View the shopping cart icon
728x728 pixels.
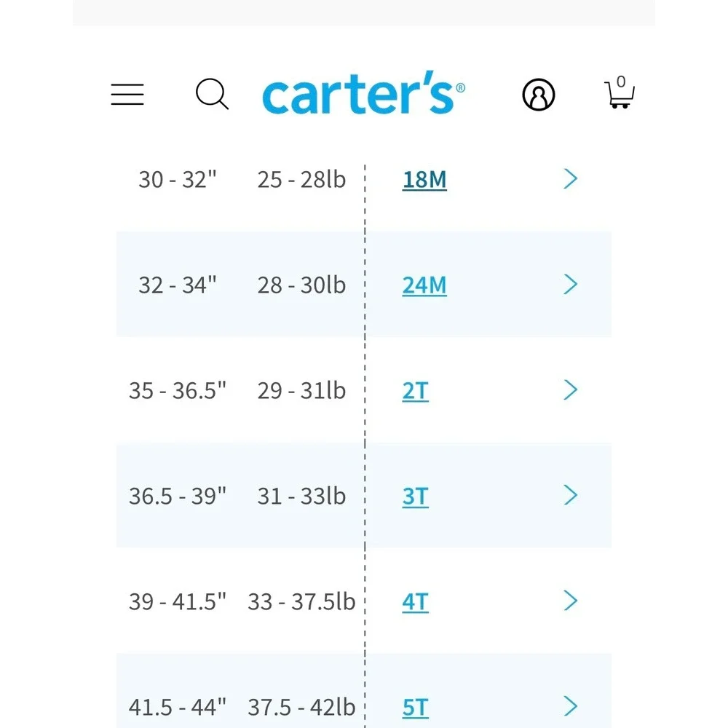click(x=620, y=92)
